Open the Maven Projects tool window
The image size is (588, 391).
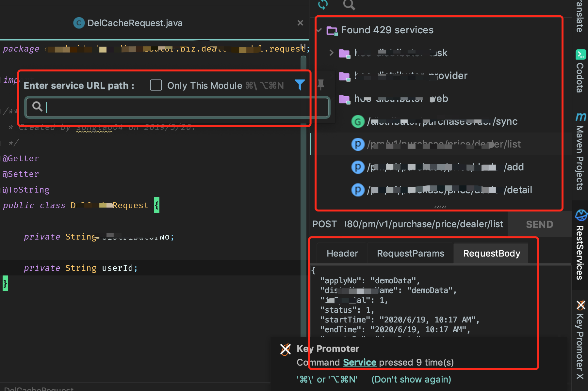pos(580,151)
